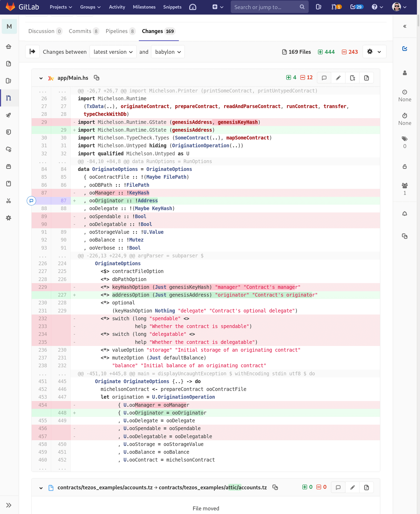Open the Help dropdown

tap(377, 7)
